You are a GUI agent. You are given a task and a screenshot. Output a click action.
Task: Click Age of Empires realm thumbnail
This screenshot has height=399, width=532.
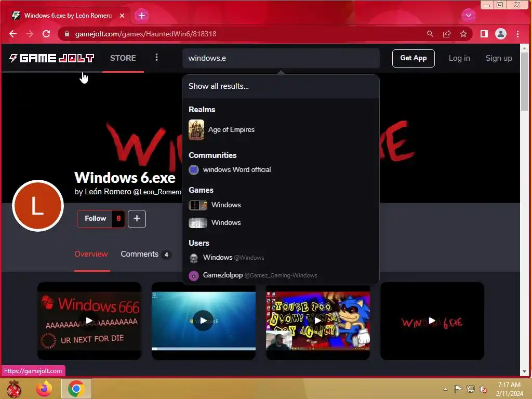196,129
